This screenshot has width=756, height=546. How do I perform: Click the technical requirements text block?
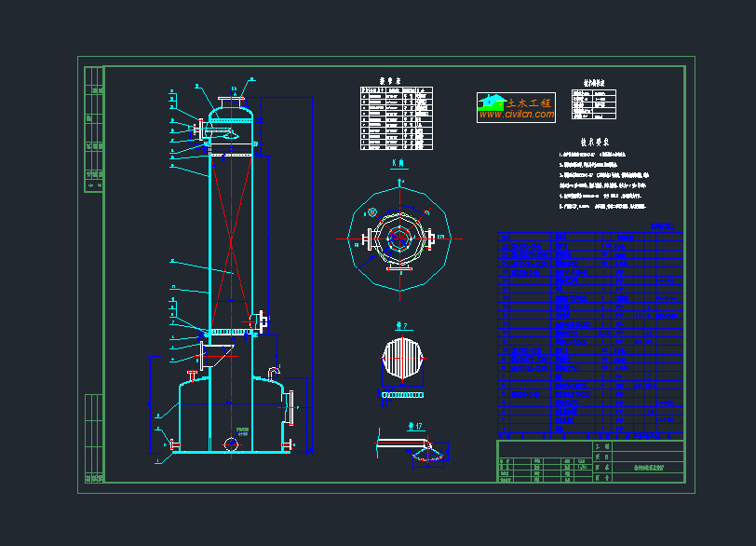coord(601,179)
